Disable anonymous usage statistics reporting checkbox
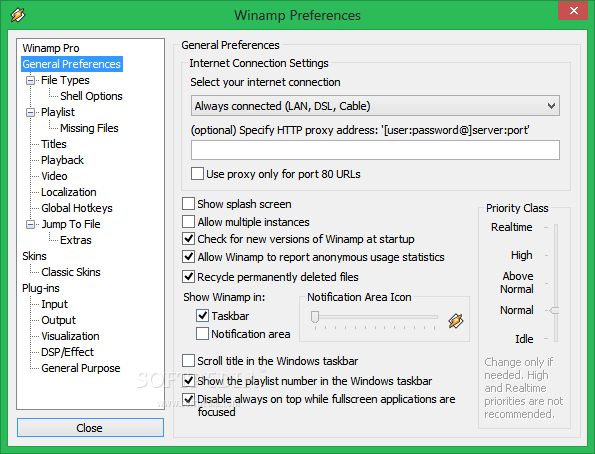The width and height of the screenshot is (595, 454). coord(189,257)
